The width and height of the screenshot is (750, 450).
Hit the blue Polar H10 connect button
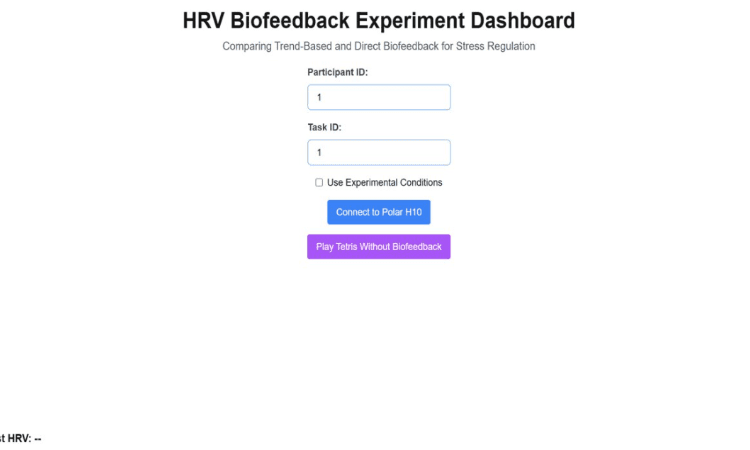tap(378, 212)
